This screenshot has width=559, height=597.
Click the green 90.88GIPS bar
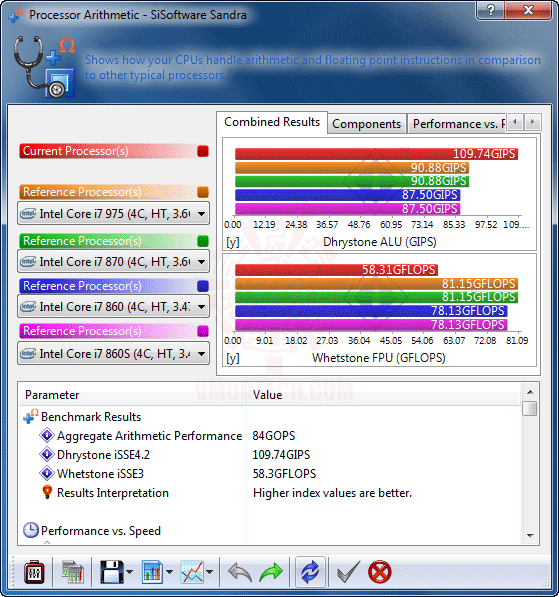pyautogui.click(x=352, y=181)
